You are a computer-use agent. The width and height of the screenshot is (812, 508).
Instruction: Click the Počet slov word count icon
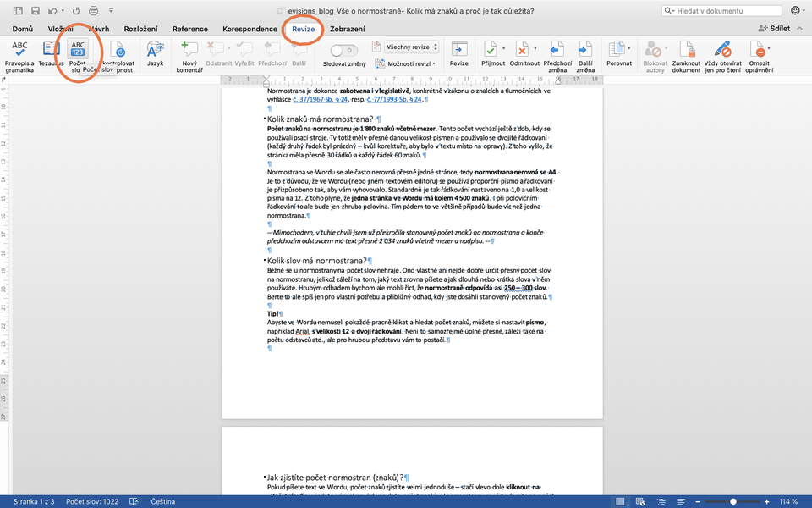pyautogui.click(x=78, y=49)
